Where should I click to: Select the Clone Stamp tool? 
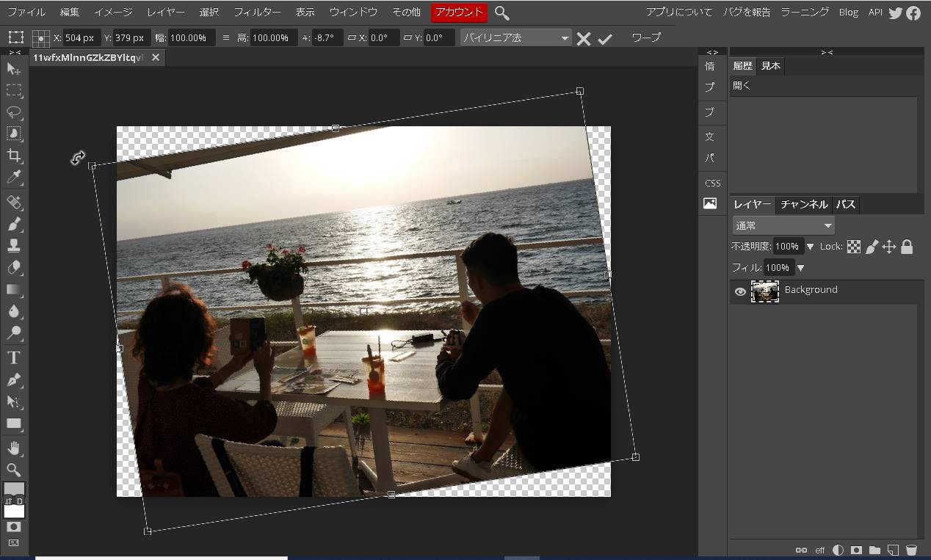point(14,246)
